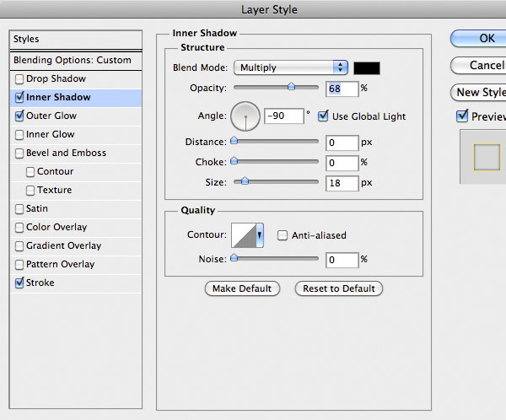The height and width of the screenshot is (420, 506).
Task: Enable the Drop Shadow checkbox
Action: click(x=19, y=79)
